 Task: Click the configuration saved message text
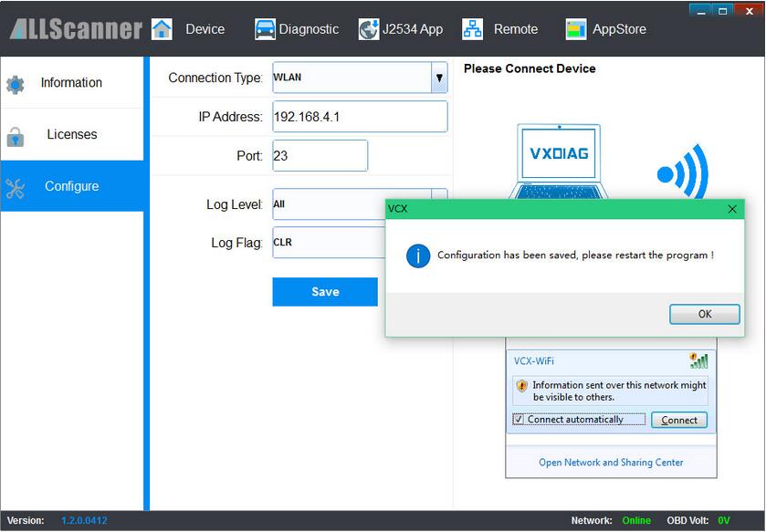pyautogui.click(x=575, y=256)
